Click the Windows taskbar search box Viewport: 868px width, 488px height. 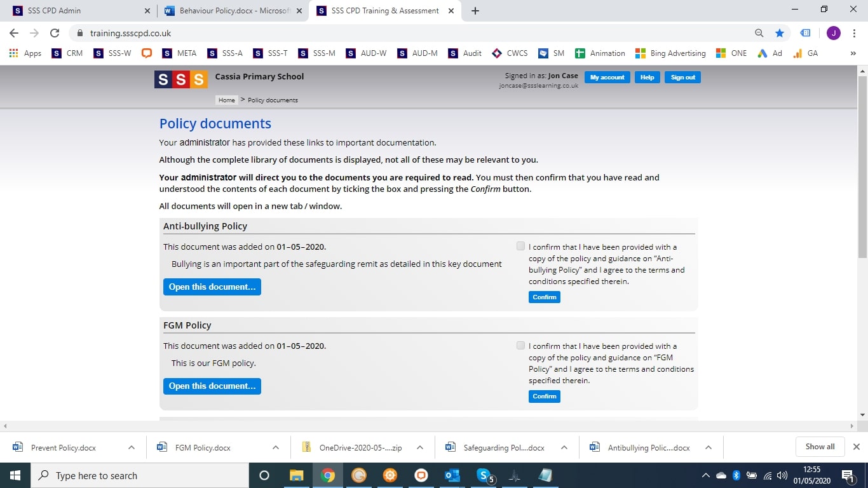140,475
